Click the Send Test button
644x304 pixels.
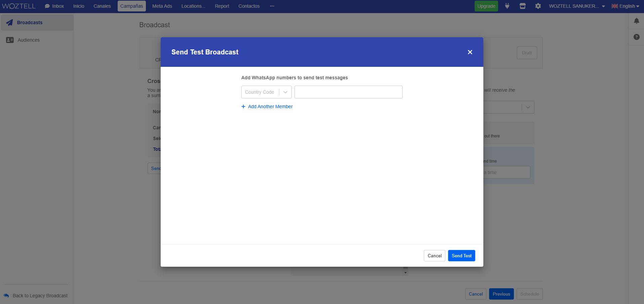461,256
